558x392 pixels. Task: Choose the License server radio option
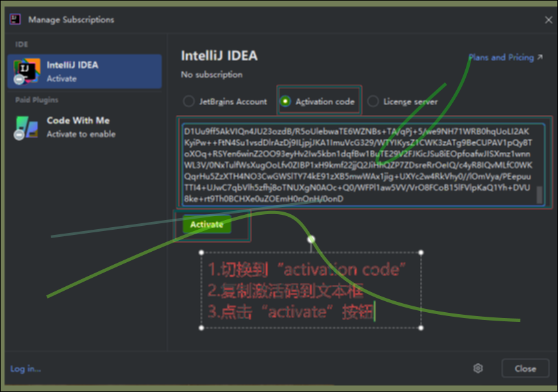pyautogui.click(x=402, y=102)
